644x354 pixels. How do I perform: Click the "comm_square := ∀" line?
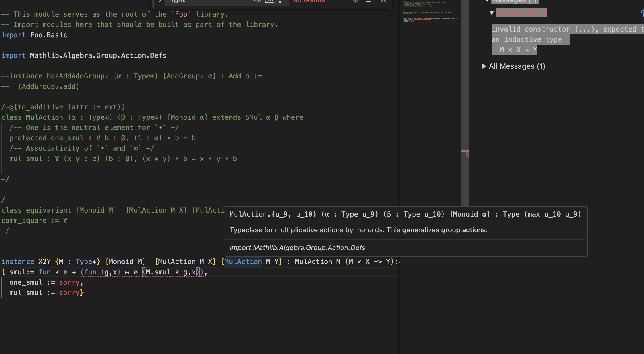pyautogui.click(x=34, y=221)
